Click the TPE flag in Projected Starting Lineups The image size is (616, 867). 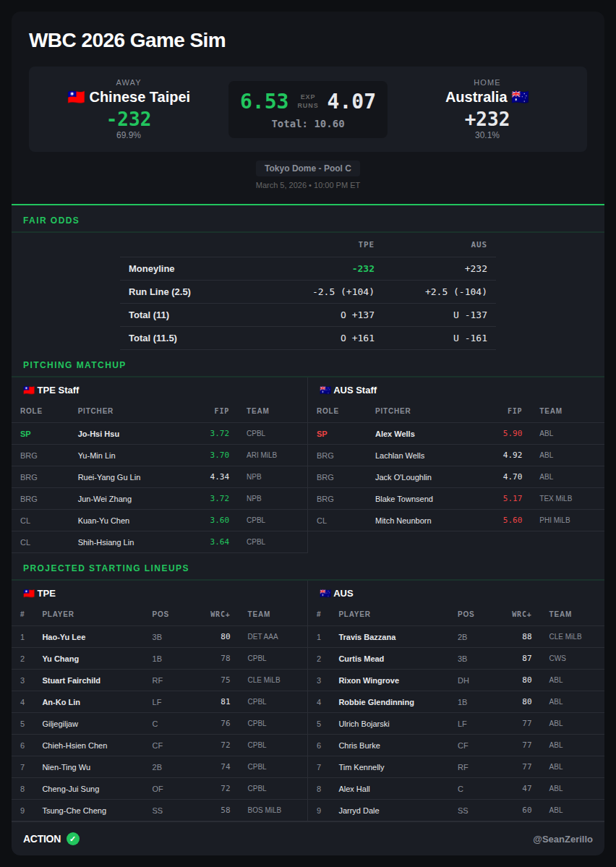(29, 594)
